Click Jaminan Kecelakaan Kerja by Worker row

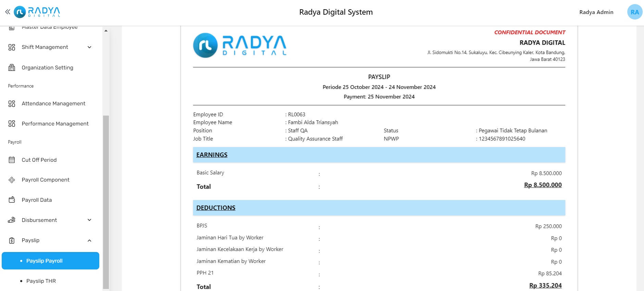(x=379, y=250)
